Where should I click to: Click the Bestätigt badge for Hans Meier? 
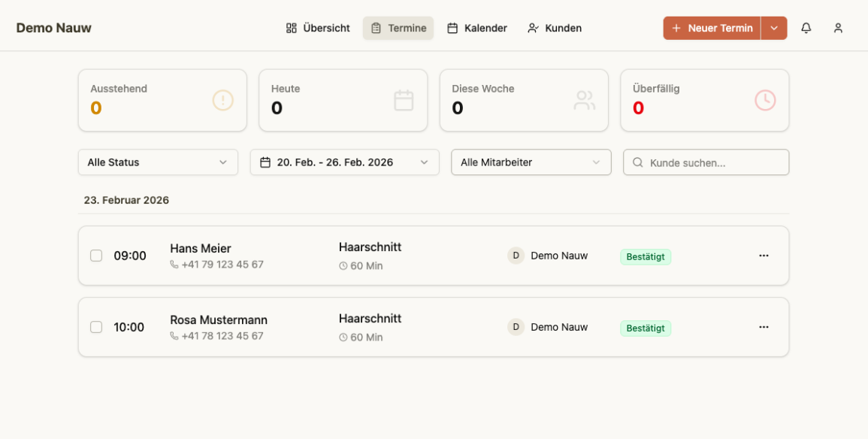[646, 257]
